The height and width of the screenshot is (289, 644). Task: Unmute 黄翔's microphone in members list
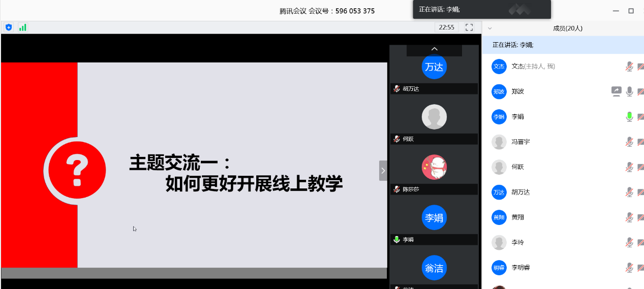629,217
